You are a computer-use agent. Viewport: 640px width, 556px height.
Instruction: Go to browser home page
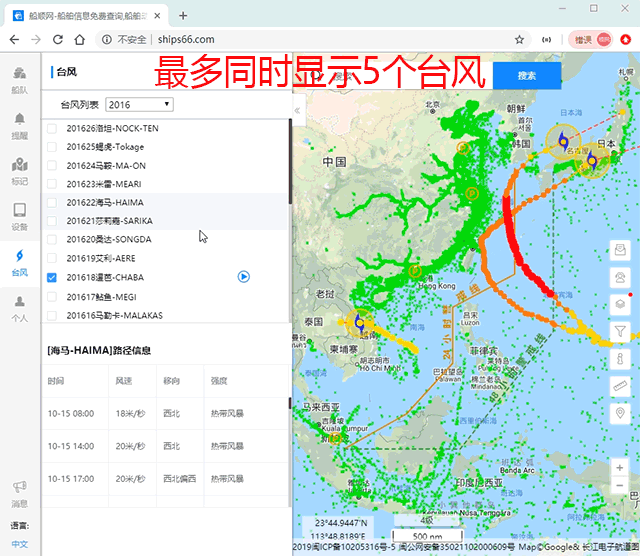tap(80, 40)
